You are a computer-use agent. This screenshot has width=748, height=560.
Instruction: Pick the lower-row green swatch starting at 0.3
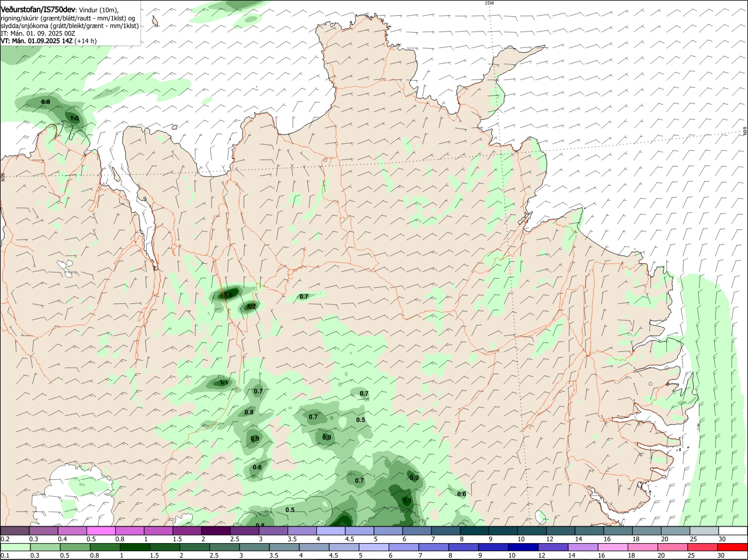pyautogui.click(x=45, y=548)
